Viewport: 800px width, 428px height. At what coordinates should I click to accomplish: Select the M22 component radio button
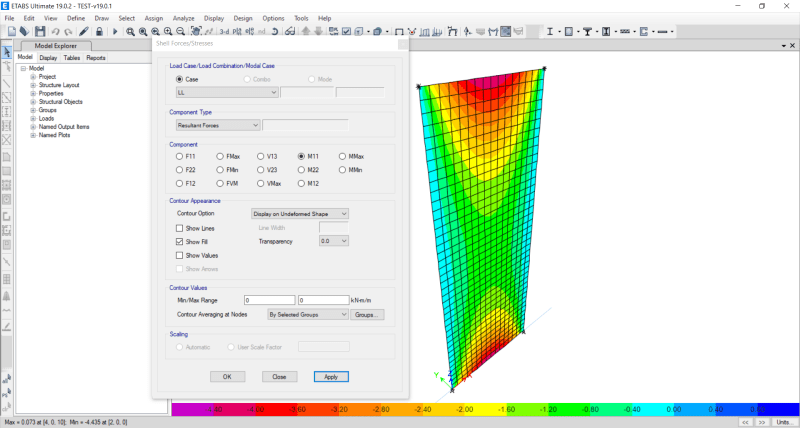[x=301, y=170]
